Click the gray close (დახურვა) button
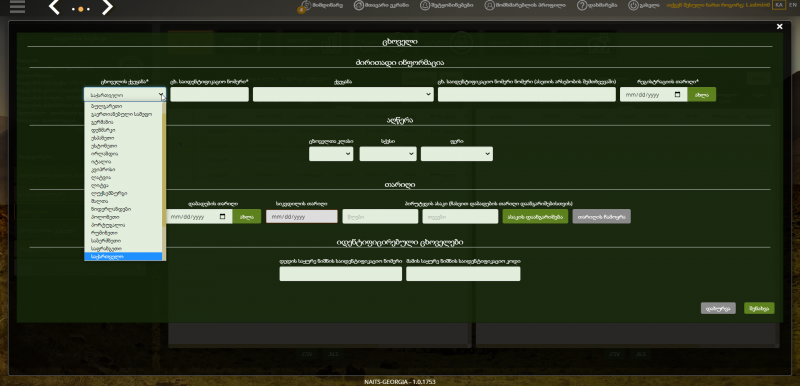This screenshot has width=800, height=386. click(718, 308)
